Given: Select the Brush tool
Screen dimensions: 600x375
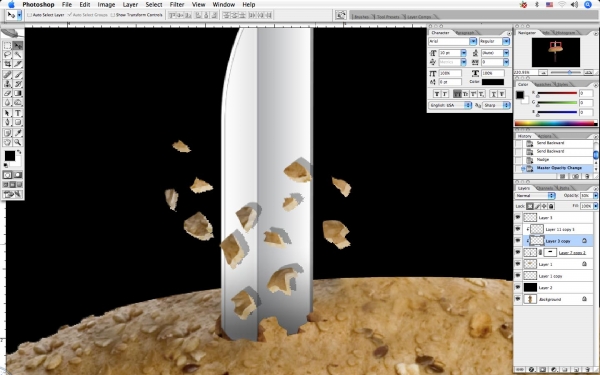Looking at the screenshot, I should (18, 75).
